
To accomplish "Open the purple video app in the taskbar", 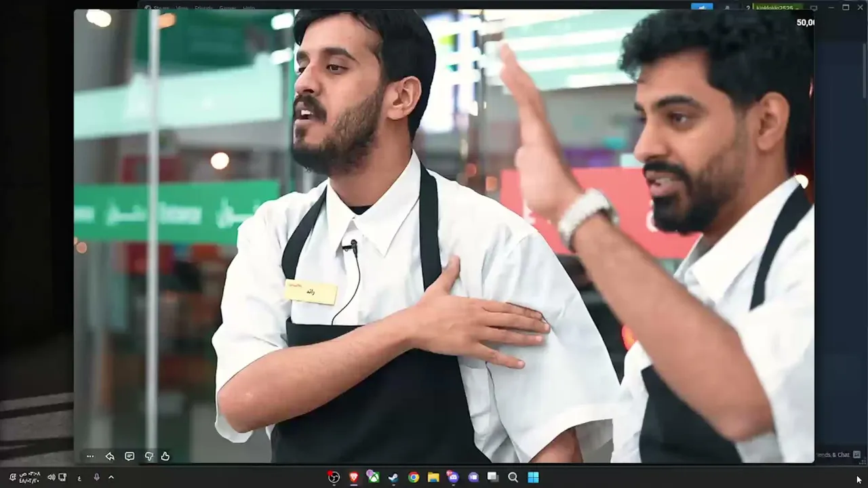I will (x=473, y=477).
